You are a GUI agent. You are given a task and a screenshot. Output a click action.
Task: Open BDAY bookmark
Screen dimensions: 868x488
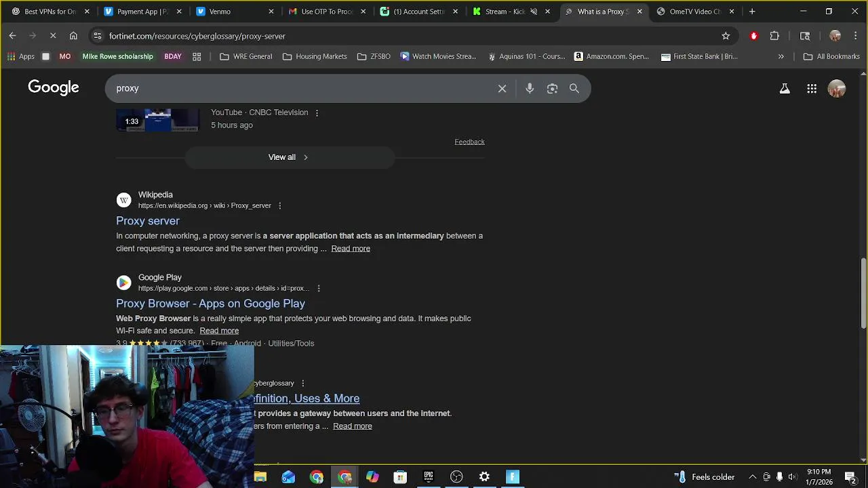point(173,56)
